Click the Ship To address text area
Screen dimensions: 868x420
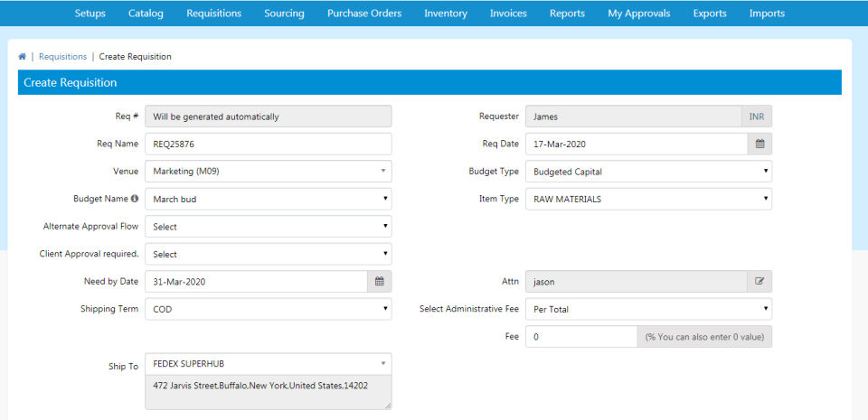pyautogui.click(x=268, y=391)
